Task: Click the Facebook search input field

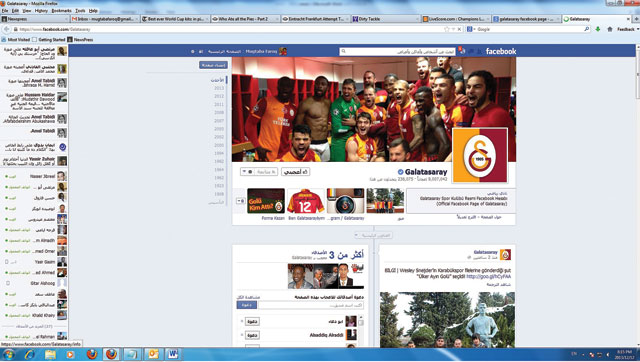Action: click(x=398, y=51)
